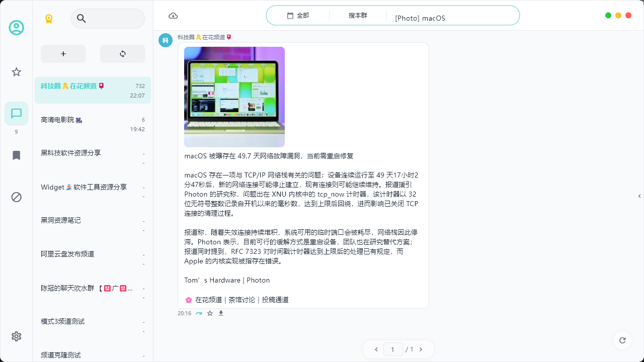The height and width of the screenshot is (362, 644).
Task: Click the cloud download icon
Action: pyautogui.click(x=173, y=16)
